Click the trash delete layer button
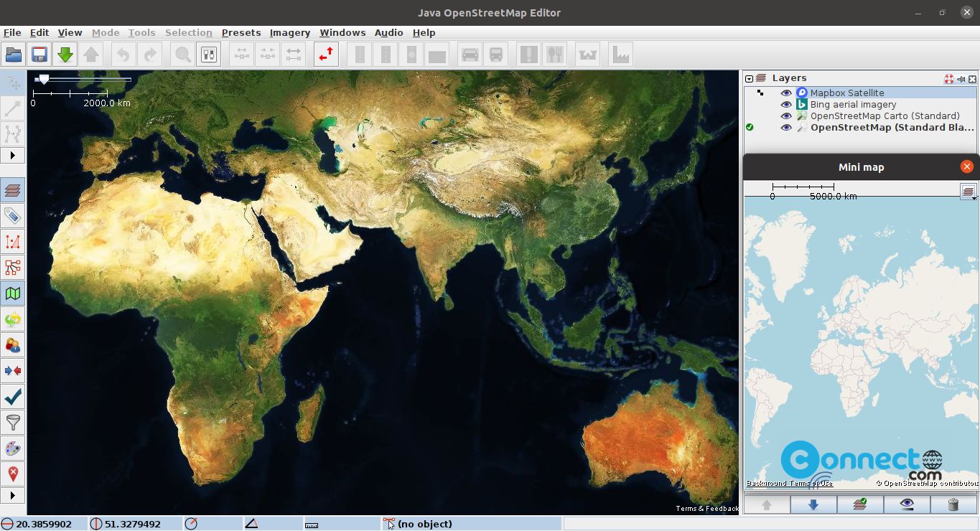Screen dimensions: 980x531 [x=953, y=504]
